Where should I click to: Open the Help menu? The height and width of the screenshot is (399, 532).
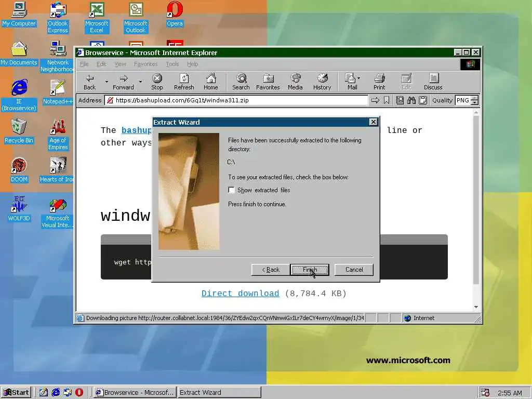click(192, 64)
